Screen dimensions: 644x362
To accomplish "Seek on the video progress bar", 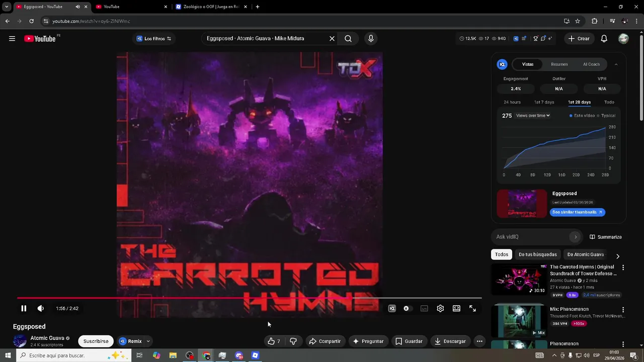I will click(249, 298).
